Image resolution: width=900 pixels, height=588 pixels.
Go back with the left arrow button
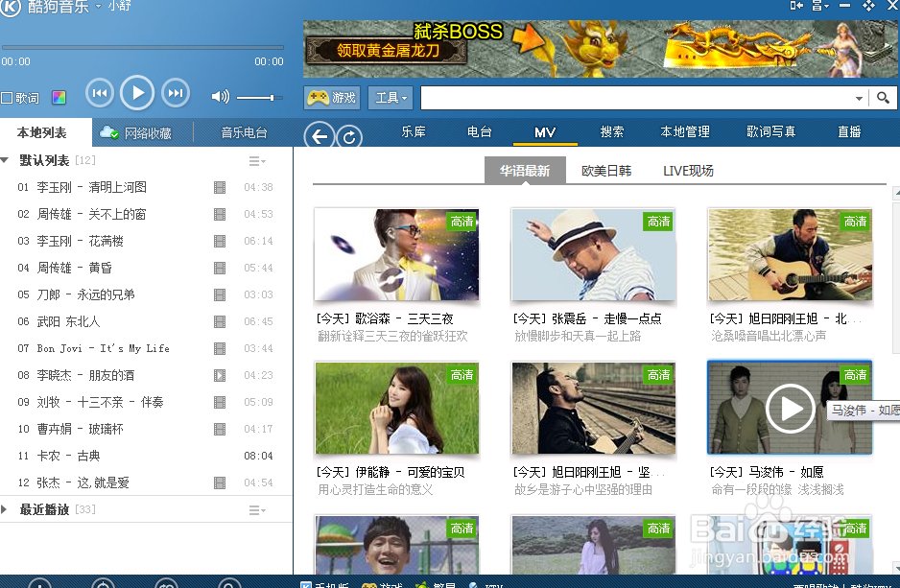[320, 136]
